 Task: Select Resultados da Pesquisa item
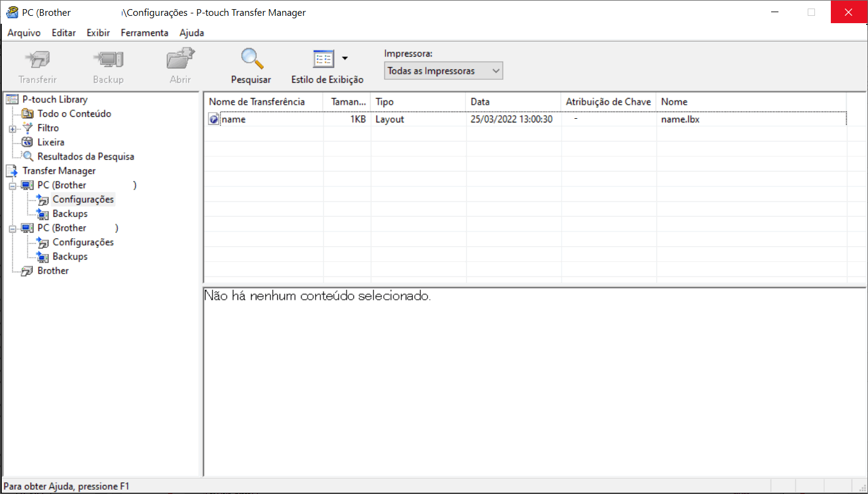coord(86,157)
